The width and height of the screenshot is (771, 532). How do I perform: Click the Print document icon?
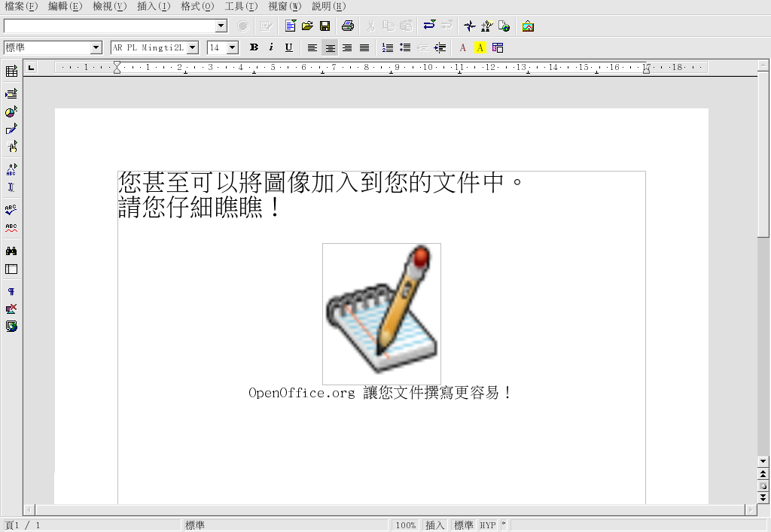click(x=347, y=26)
